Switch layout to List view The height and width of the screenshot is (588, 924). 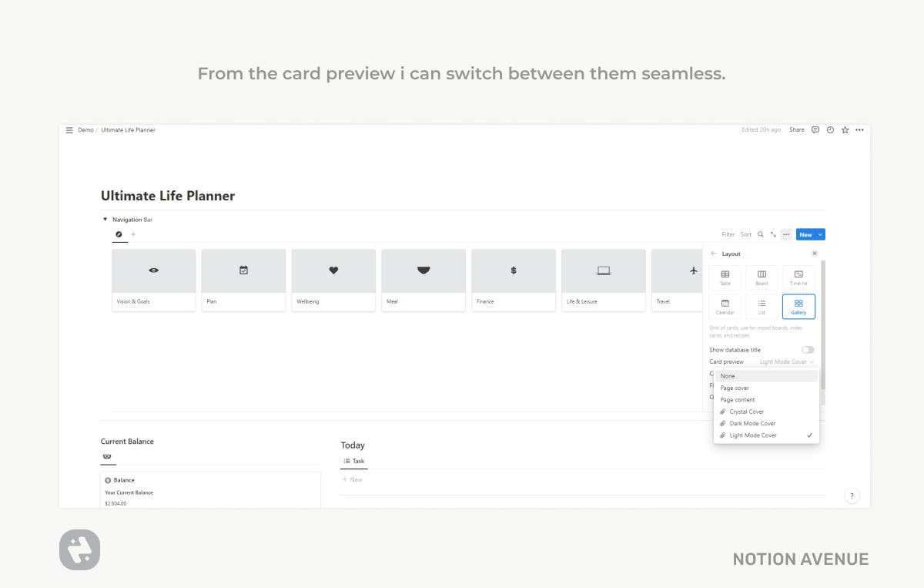(762, 307)
